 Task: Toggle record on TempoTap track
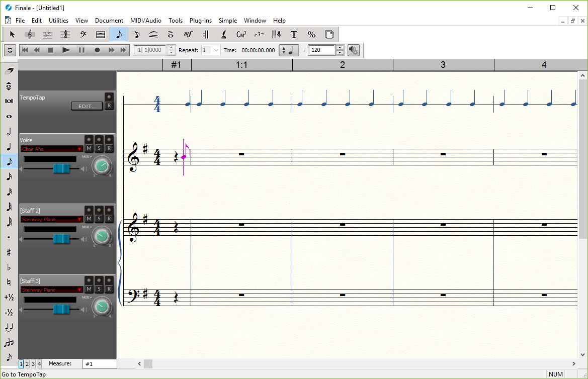pyautogui.click(x=109, y=106)
